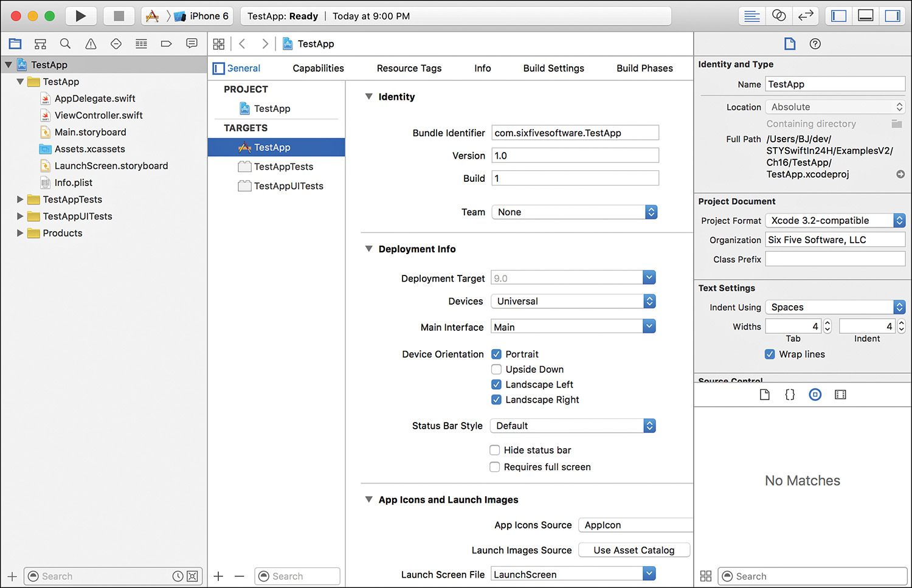
Task: Disable Landscape Right orientation
Action: [x=496, y=399]
